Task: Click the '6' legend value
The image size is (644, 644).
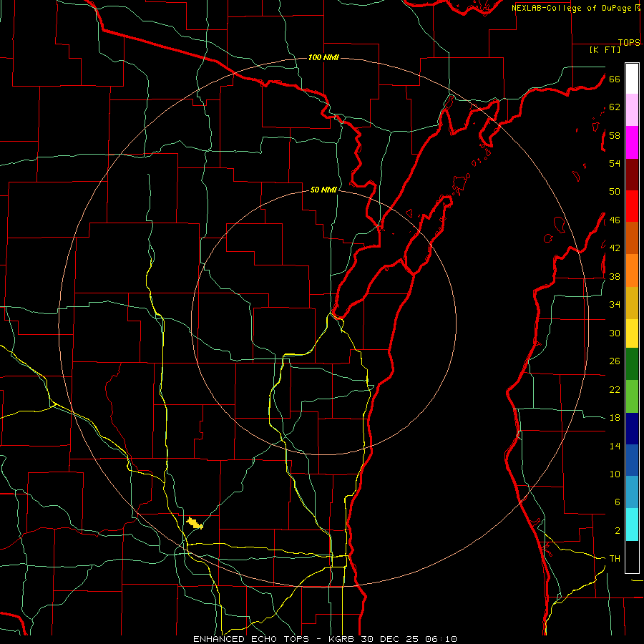Action: pyautogui.click(x=617, y=502)
